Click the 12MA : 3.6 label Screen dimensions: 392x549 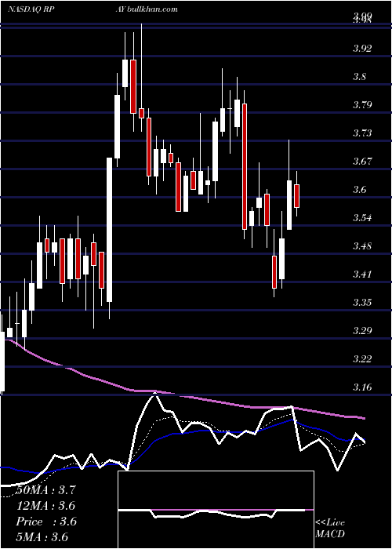coord(45,506)
